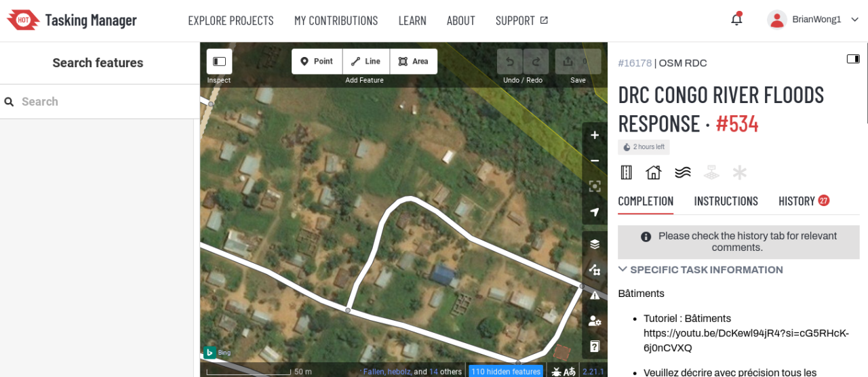Click the geolocate arrow icon

pos(595,212)
